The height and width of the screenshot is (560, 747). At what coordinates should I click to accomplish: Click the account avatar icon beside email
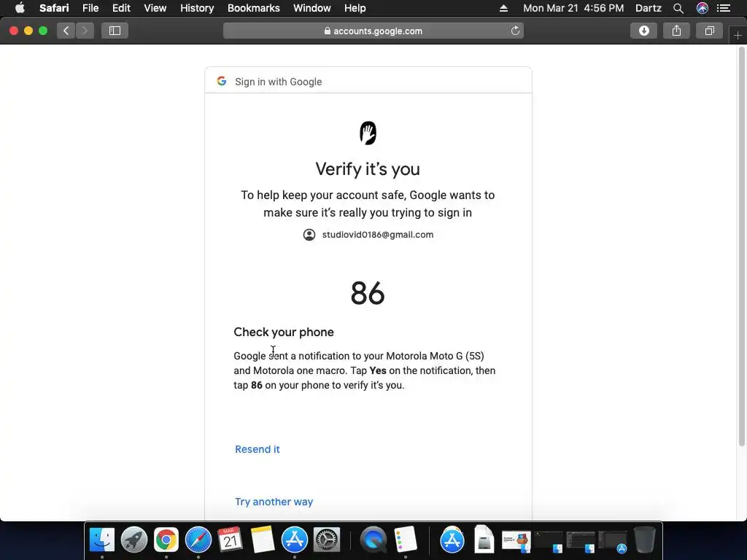(x=309, y=235)
